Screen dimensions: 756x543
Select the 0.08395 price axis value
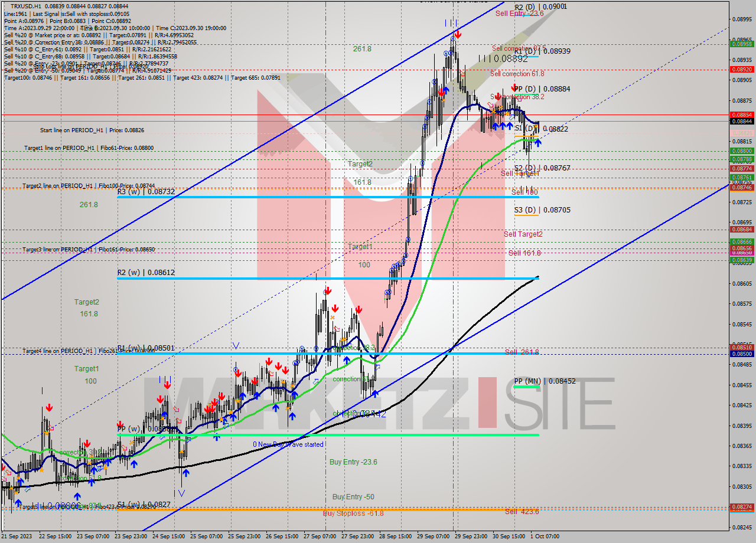pos(742,426)
